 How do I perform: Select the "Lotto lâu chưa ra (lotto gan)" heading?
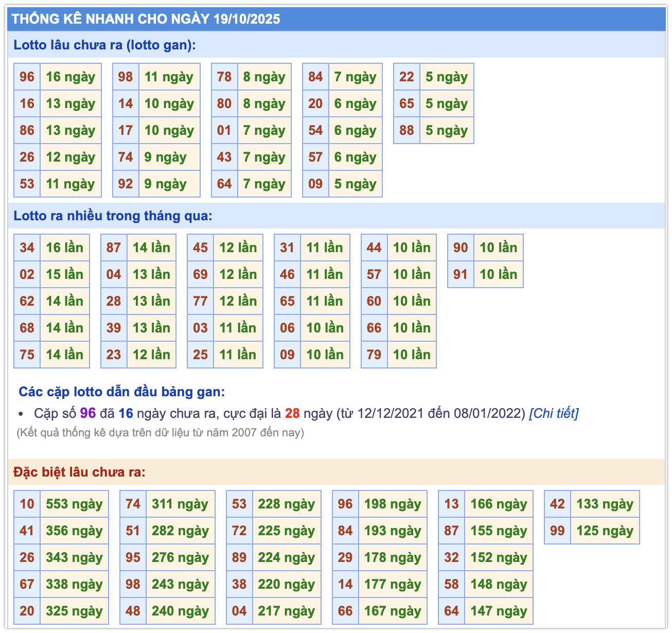104,45
